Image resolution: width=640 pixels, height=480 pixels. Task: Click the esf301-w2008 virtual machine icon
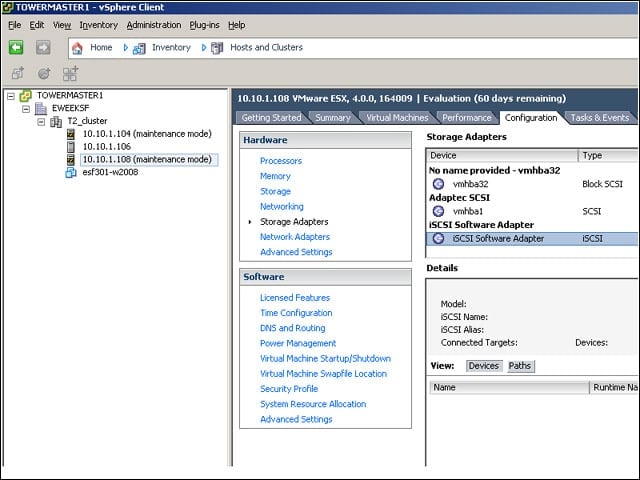pyautogui.click(x=71, y=173)
